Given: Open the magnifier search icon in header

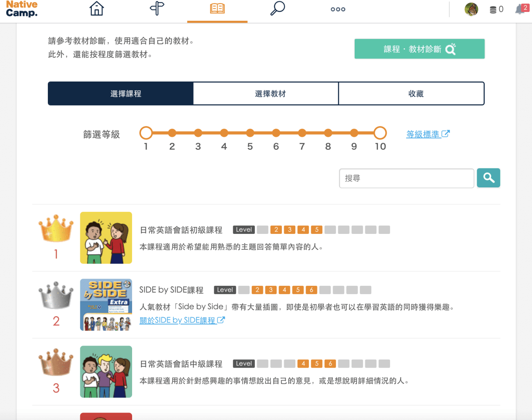Looking at the screenshot, I should (278, 9).
